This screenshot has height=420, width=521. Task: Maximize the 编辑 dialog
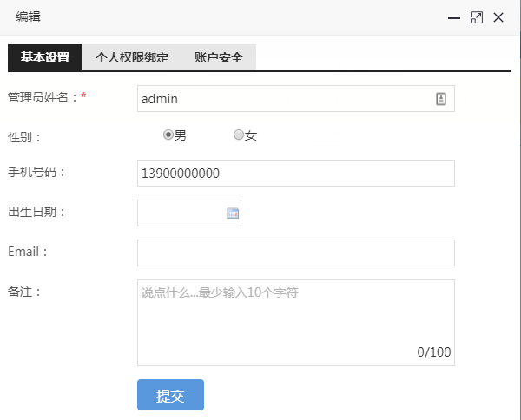pos(477,17)
